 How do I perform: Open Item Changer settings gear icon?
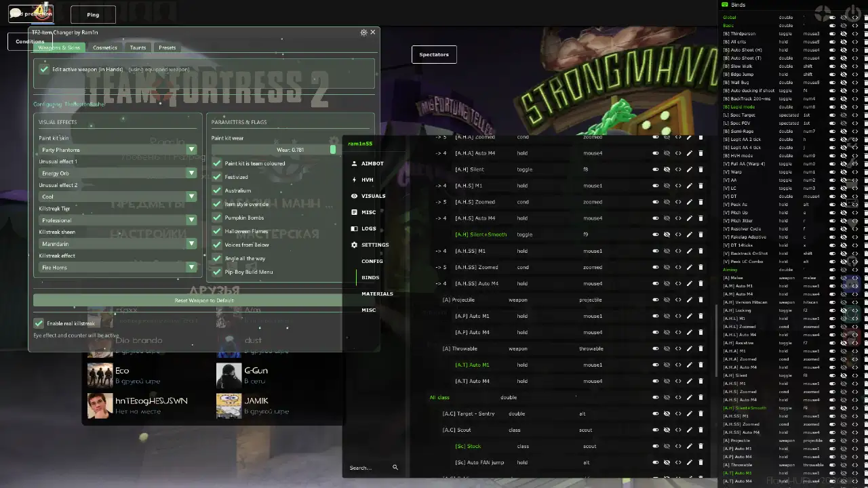pyautogui.click(x=363, y=33)
